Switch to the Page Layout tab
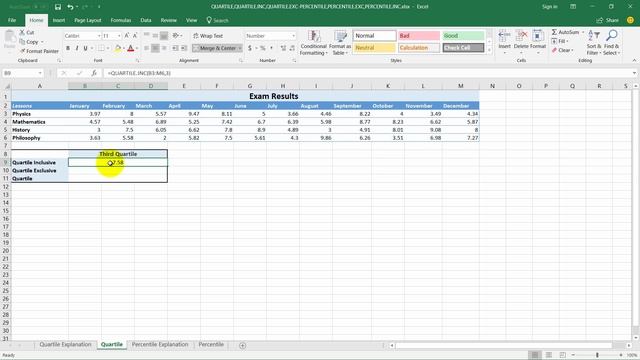Screen dimensions: 640x360 (87, 20)
